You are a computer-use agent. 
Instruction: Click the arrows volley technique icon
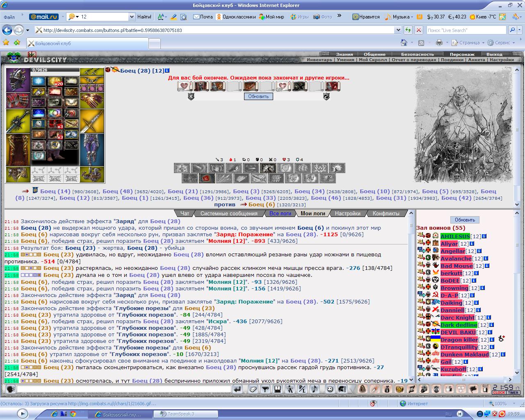pyautogui.click(x=224, y=178)
